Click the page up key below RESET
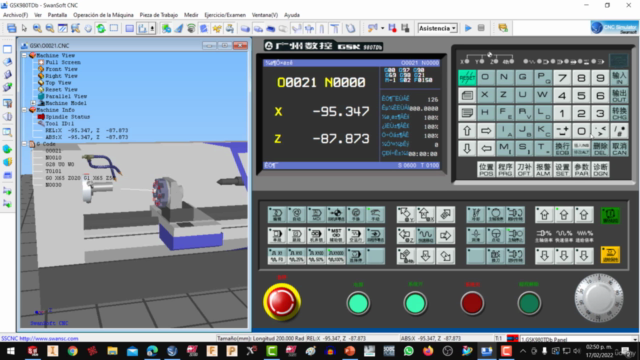Screen dimensions: 640x360 [x=467, y=95]
